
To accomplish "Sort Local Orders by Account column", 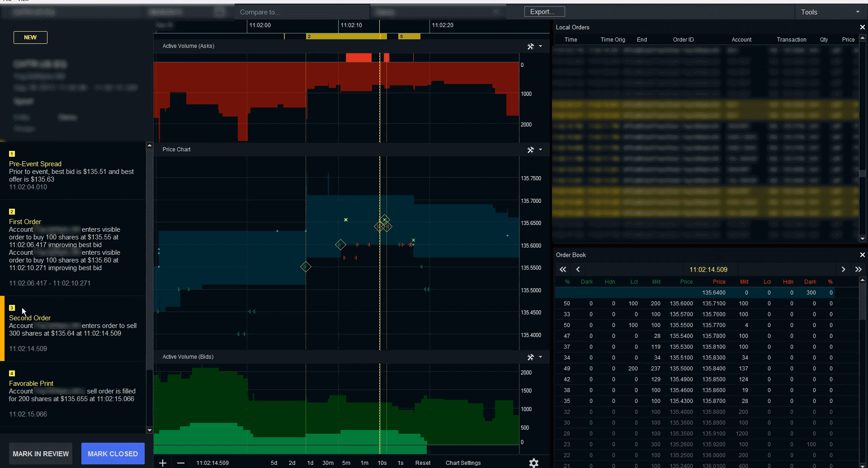I will click(x=741, y=40).
